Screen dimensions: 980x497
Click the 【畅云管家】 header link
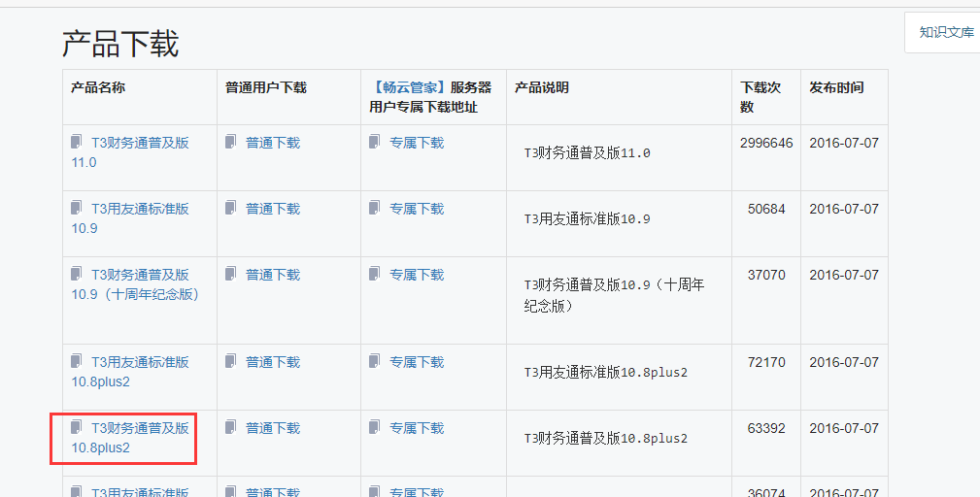click(409, 88)
